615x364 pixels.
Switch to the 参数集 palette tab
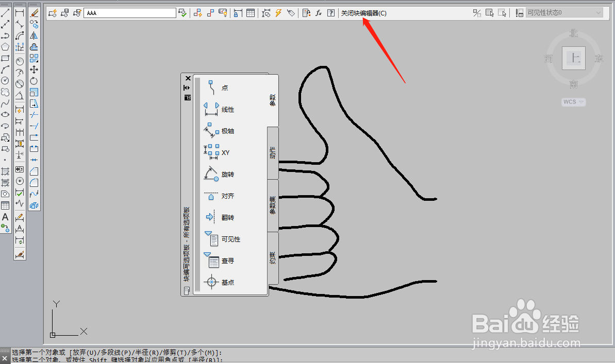[x=273, y=205]
